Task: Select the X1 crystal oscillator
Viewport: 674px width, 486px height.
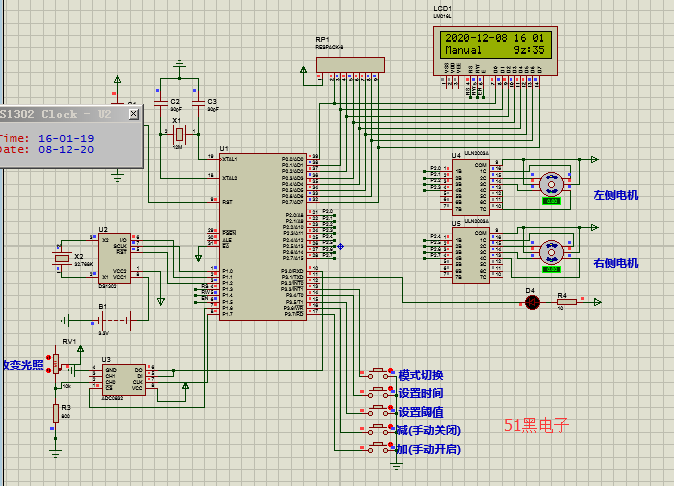Action: coord(179,135)
